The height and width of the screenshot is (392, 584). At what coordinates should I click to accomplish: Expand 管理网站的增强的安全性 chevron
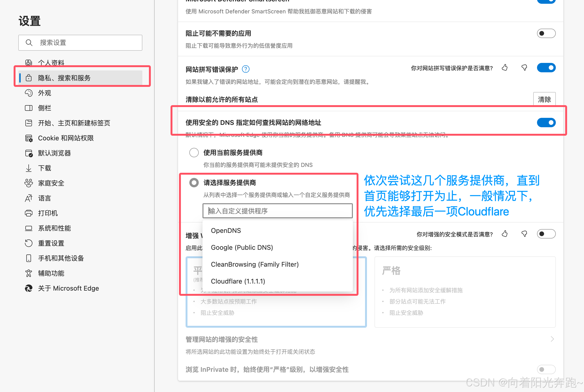click(x=552, y=339)
